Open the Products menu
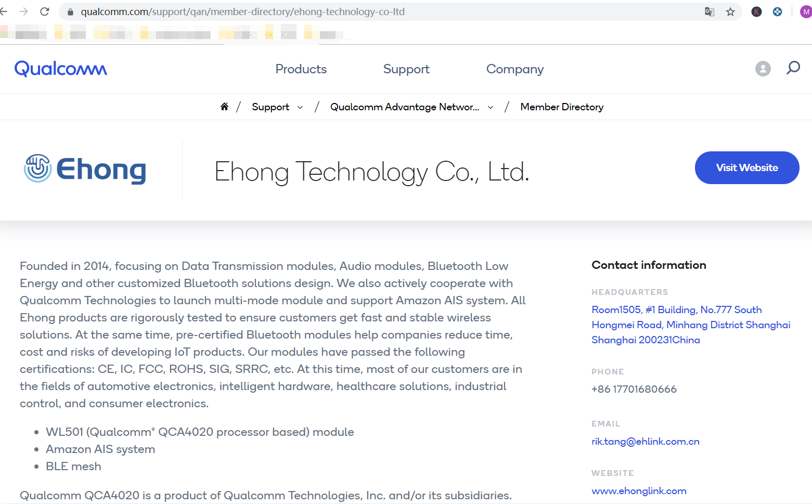The image size is (812, 504). click(x=301, y=69)
